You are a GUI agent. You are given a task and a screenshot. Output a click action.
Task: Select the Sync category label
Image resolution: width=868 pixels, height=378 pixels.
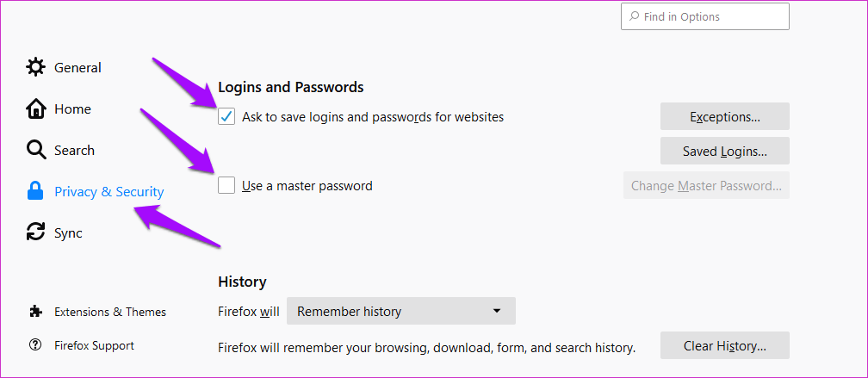[68, 233]
